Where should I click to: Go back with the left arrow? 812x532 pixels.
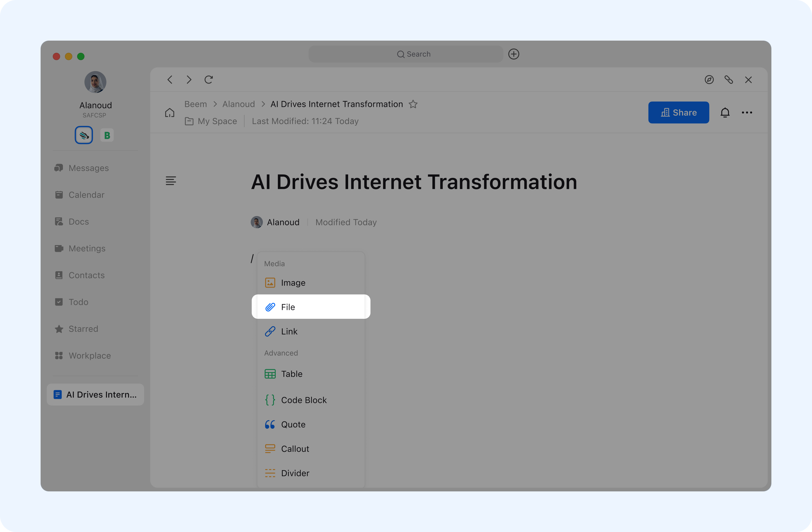coord(170,80)
